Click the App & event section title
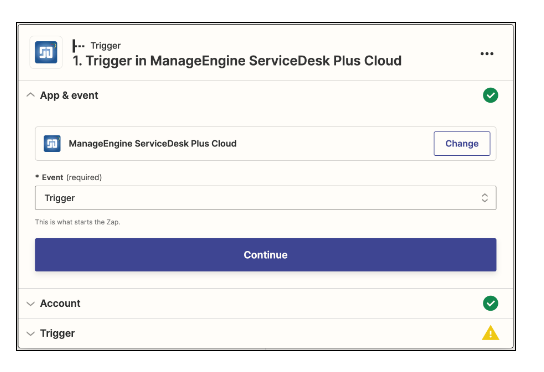Image resolution: width=544 pixels, height=372 pixels. (69, 95)
